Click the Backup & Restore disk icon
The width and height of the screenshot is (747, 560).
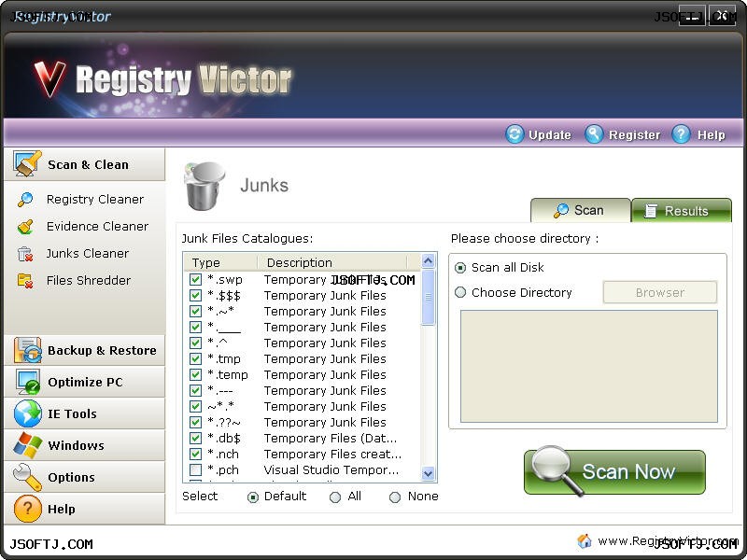[x=27, y=350]
